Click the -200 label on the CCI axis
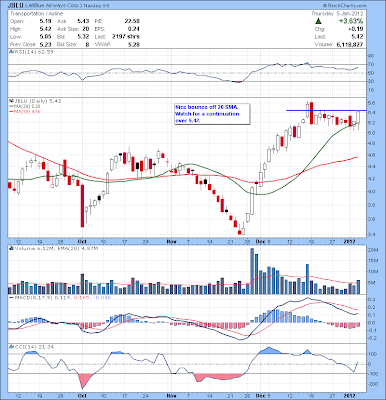The width and height of the screenshot is (386, 400). 374,384
